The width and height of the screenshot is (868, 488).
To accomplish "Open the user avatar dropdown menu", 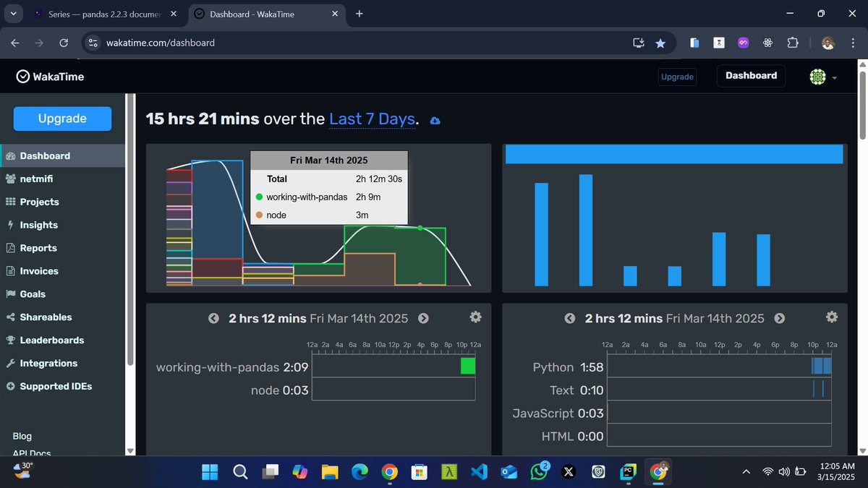I will tap(823, 77).
